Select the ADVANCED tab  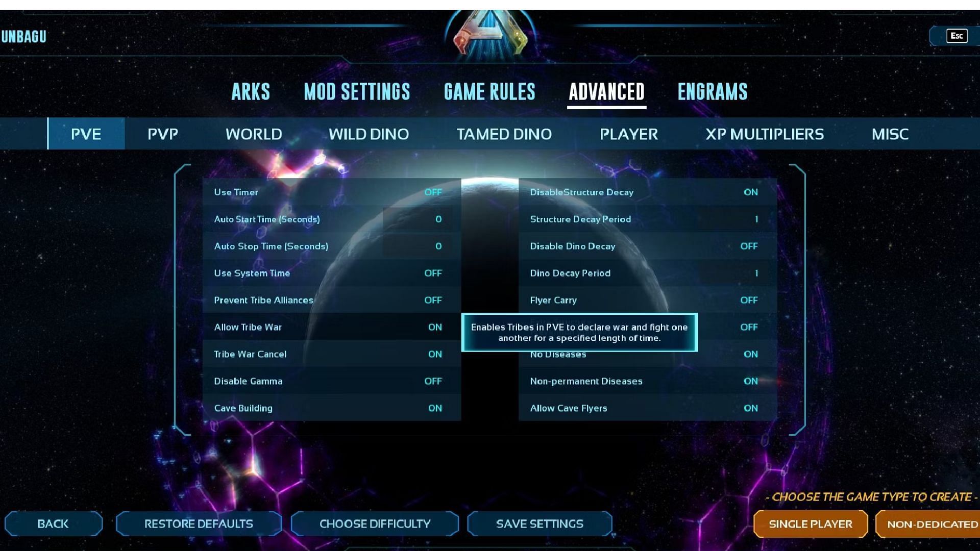[x=607, y=91]
